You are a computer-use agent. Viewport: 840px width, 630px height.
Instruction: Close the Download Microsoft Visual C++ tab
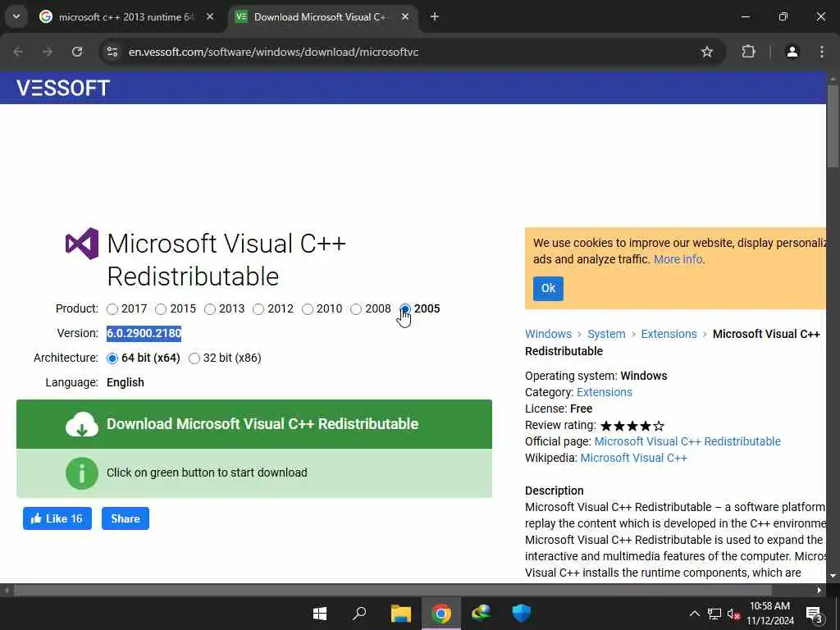(405, 17)
